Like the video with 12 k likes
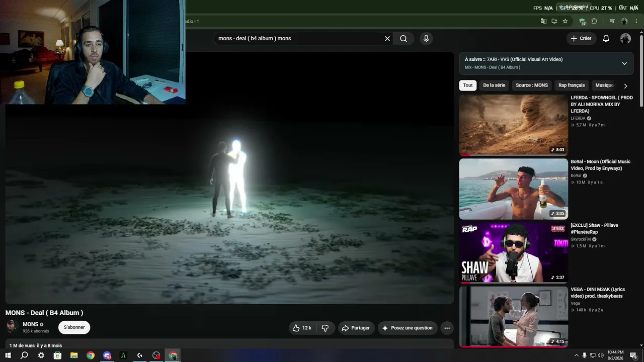This screenshot has width=644, height=362. pos(301,328)
